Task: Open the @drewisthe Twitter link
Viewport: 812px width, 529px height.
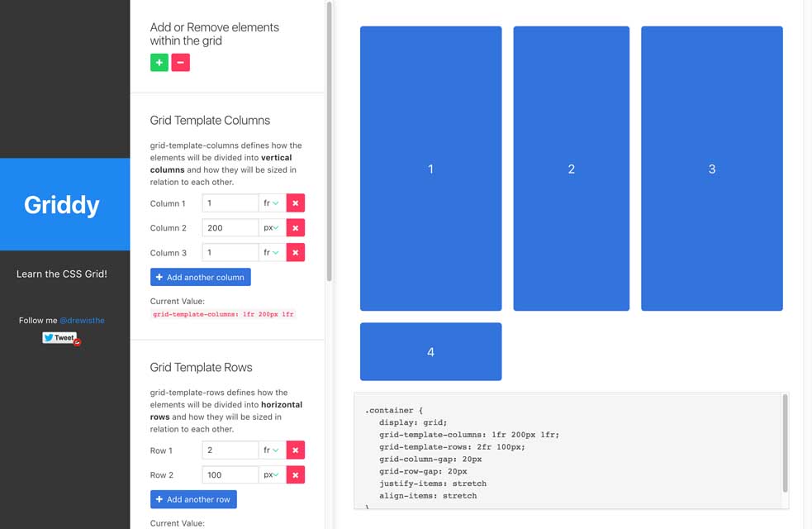Action: point(82,321)
